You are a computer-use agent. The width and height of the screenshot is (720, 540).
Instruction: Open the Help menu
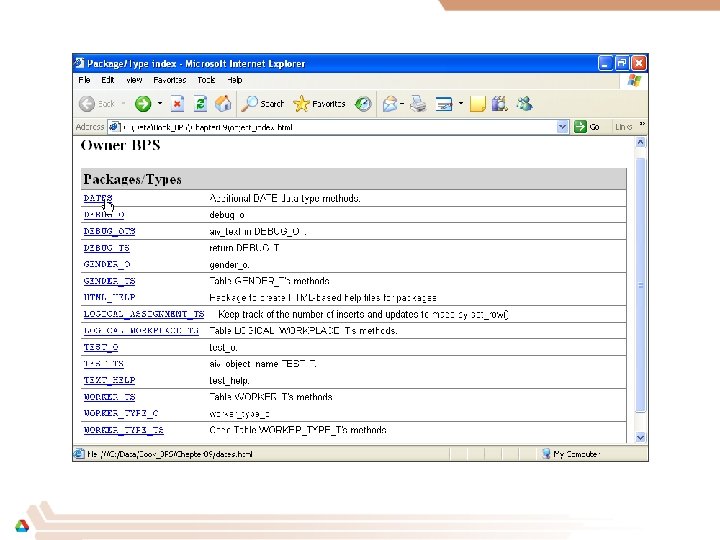235,80
